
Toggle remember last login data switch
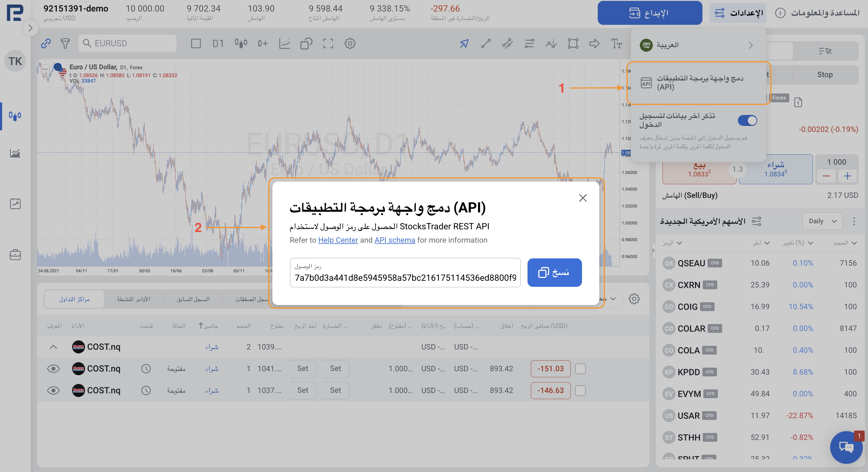click(747, 121)
